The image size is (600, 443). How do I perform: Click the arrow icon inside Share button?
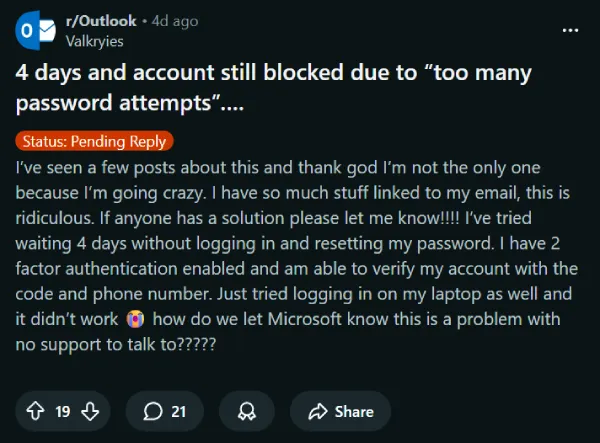(319, 411)
